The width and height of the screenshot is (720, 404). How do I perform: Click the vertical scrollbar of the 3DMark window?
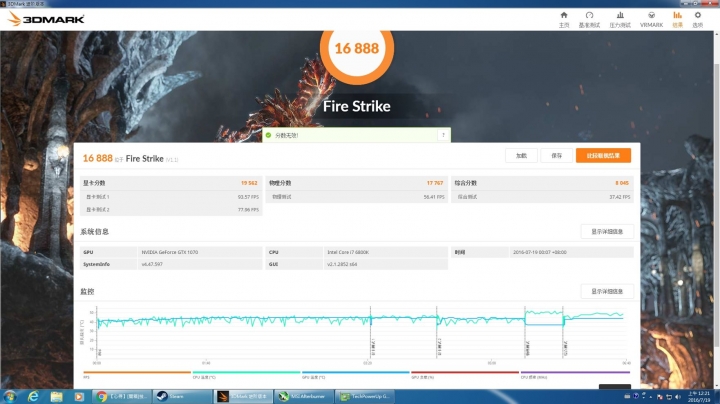click(x=716, y=207)
